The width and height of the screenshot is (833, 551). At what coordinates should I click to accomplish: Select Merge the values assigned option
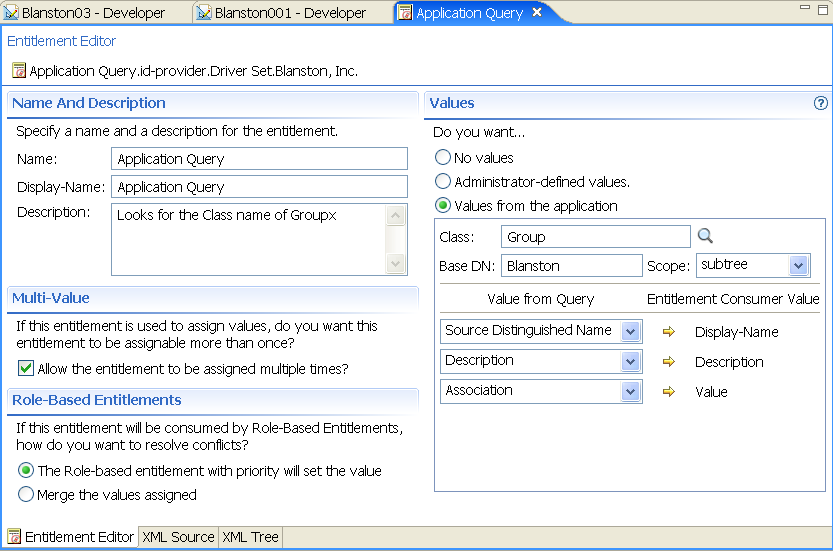pyautogui.click(x=26, y=494)
